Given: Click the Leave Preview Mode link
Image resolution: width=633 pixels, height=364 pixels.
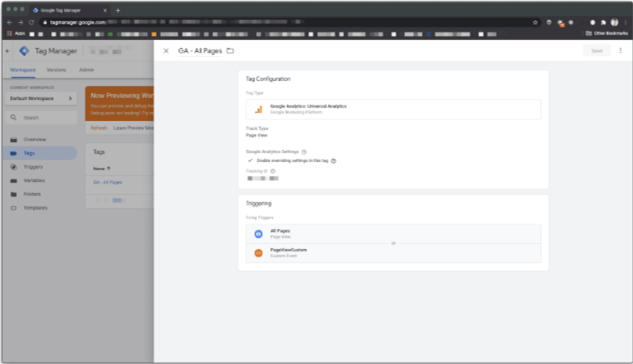Looking at the screenshot, I should point(133,128).
